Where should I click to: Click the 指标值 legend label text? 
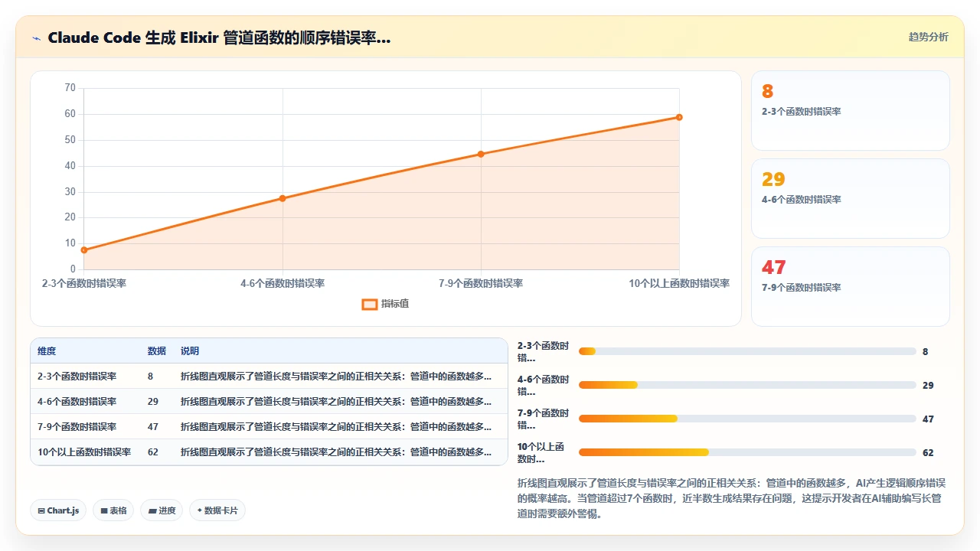[395, 304]
